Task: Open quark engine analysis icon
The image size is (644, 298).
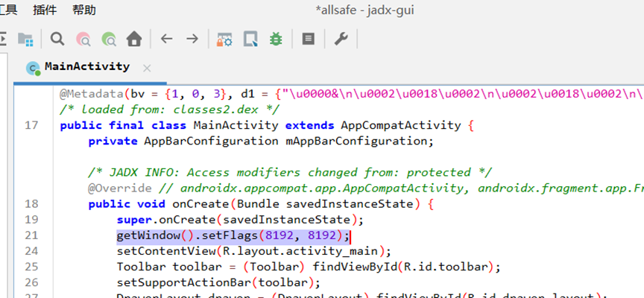Action: point(250,39)
